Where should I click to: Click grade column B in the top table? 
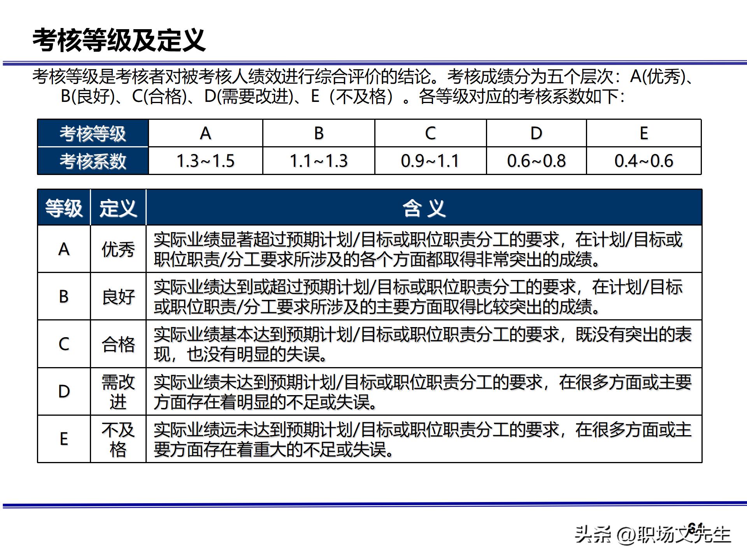tap(319, 134)
